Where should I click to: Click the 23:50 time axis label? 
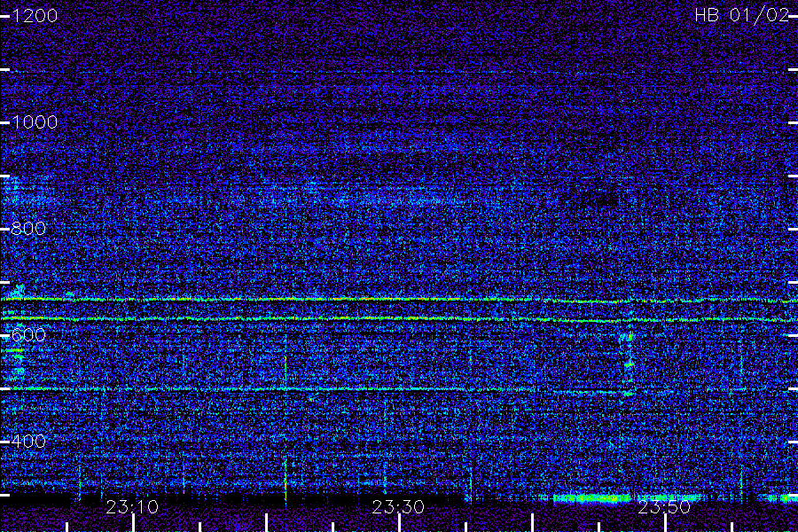pos(664,507)
